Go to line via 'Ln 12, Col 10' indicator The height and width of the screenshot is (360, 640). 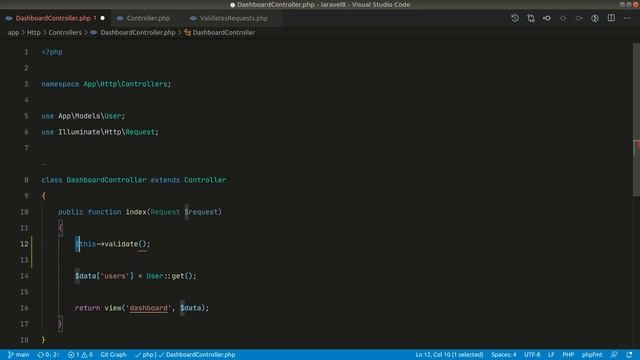(x=449, y=355)
